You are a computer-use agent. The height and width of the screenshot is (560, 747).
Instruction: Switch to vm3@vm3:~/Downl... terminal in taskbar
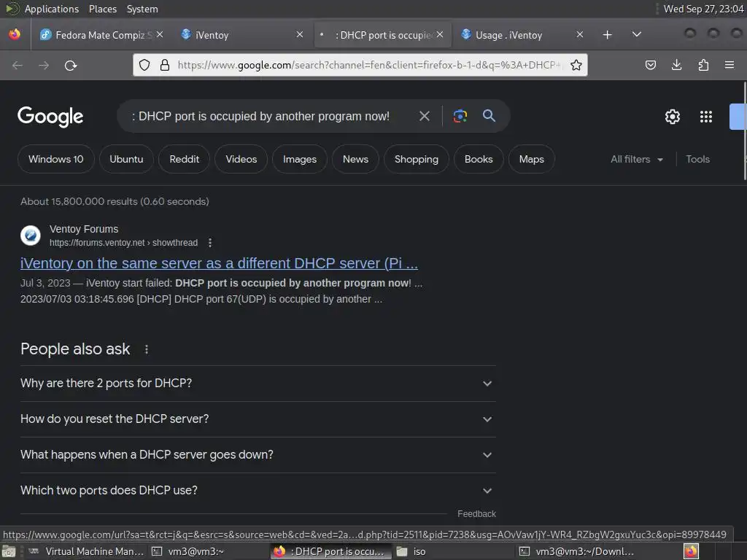coord(578,551)
